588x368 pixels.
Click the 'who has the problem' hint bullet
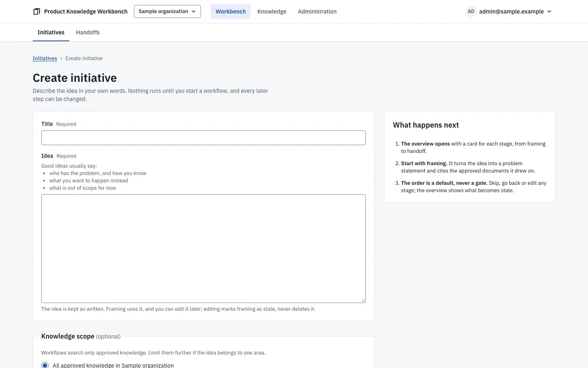coord(98,173)
